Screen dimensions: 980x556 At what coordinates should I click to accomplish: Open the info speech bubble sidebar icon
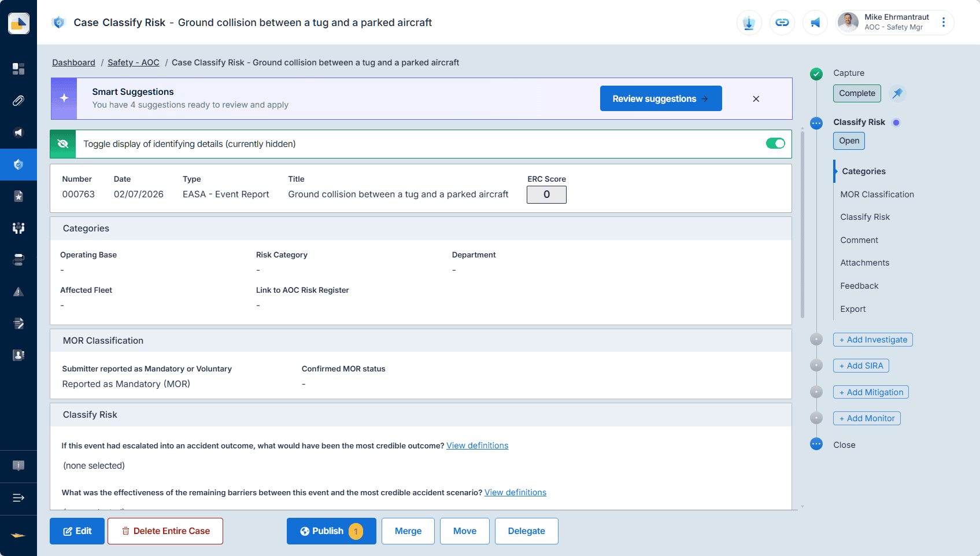click(x=19, y=466)
